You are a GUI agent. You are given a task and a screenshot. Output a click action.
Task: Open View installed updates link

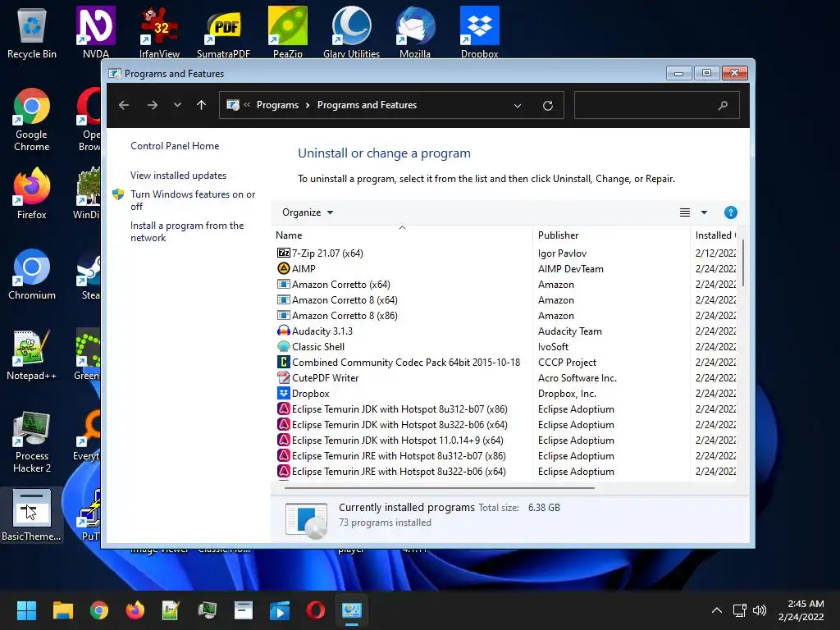coord(178,176)
